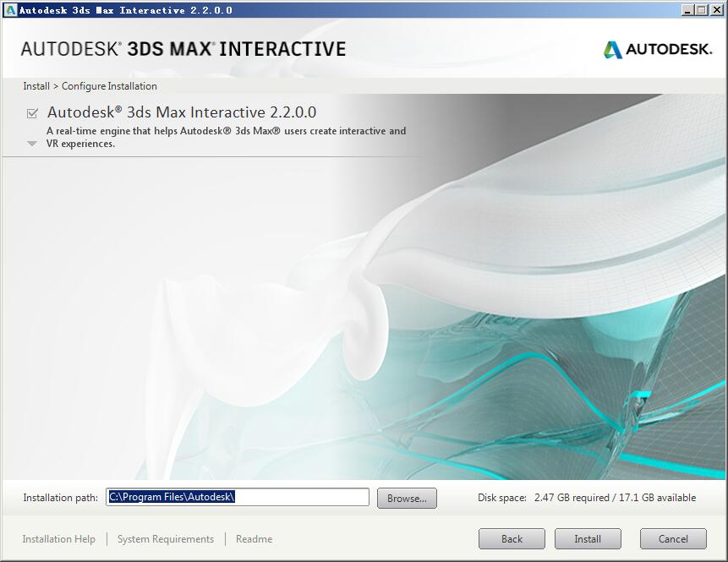Screen dimensions: 728x562
Task: Cancel the installation
Action: [x=673, y=539]
